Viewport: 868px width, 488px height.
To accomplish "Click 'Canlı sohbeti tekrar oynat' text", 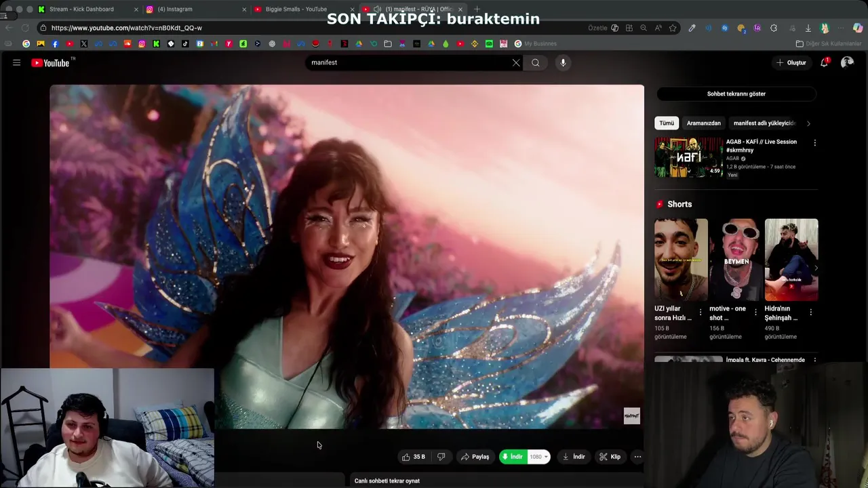I will pyautogui.click(x=387, y=481).
